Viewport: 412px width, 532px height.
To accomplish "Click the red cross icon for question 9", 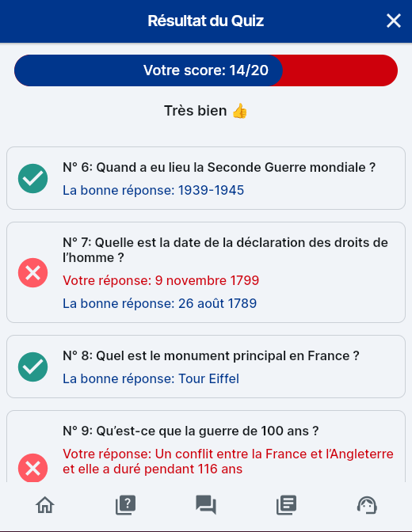I will [x=33, y=468].
